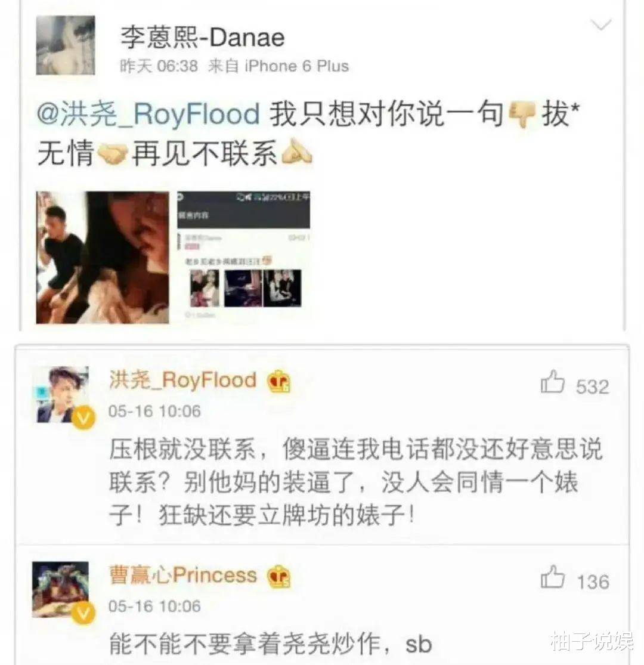644x665 pixels.
Task: Like 洪尧_RoyFlood's comment with 532 likes
Action: 552,382
